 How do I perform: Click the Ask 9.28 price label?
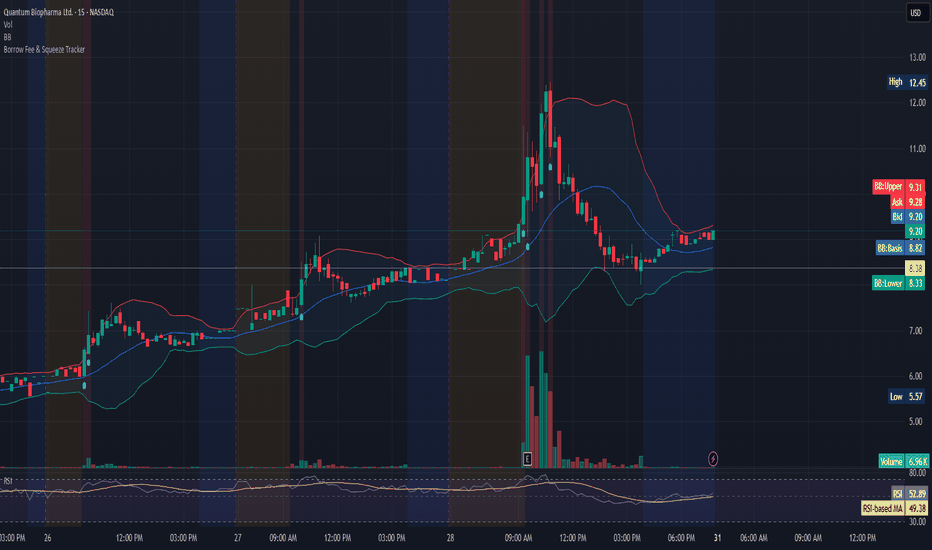click(907, 202)
